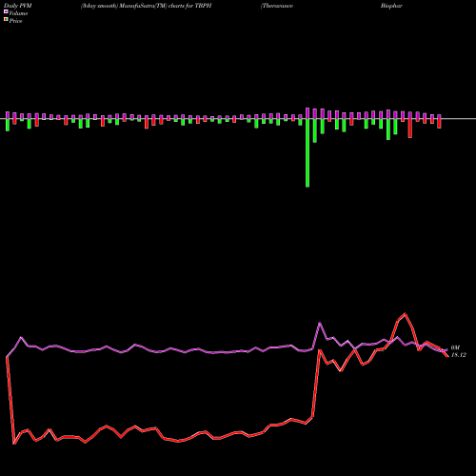Select the 'Price' legend label
Image resolution: width=476 pixels, height=476 pixels.
click(x=15, y=21)
